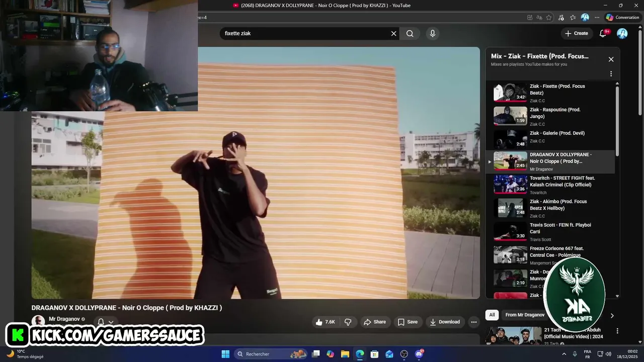Add this page to favorites star
Screen dimensions: 644x362
point(549,18)
